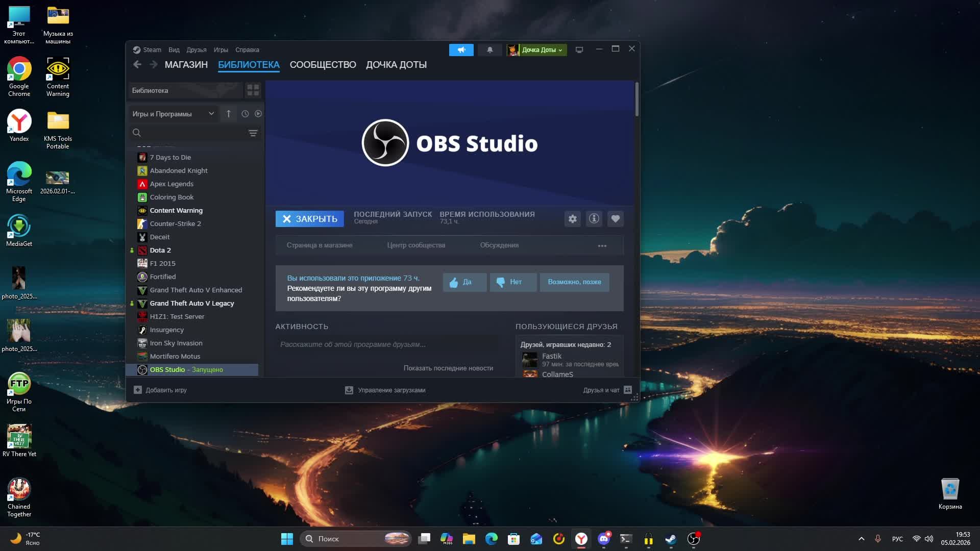Toggle the ready-to-play filter
Image resolution: width=980 pixels, height=551 pixels.
(258, 114)
